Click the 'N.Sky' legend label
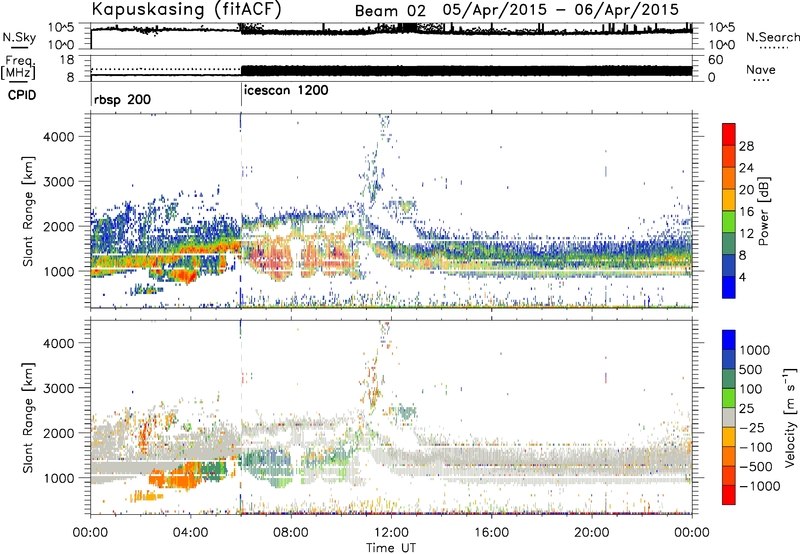 [x=19, y=37]
